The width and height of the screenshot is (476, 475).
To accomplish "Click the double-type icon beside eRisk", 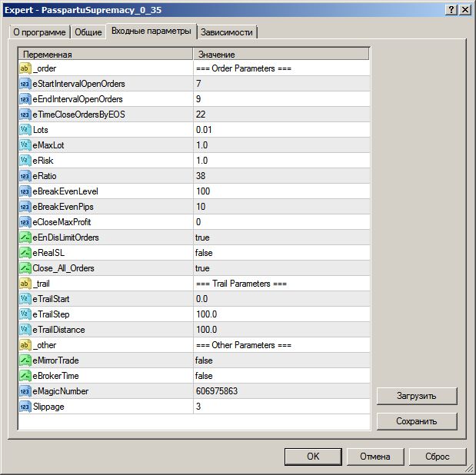I will [x=25, y=161].
